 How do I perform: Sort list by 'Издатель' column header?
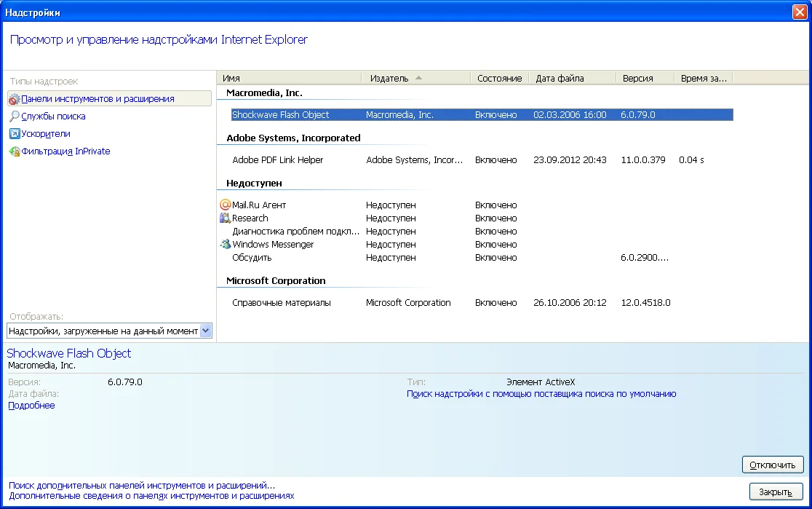tap(389, 78)
